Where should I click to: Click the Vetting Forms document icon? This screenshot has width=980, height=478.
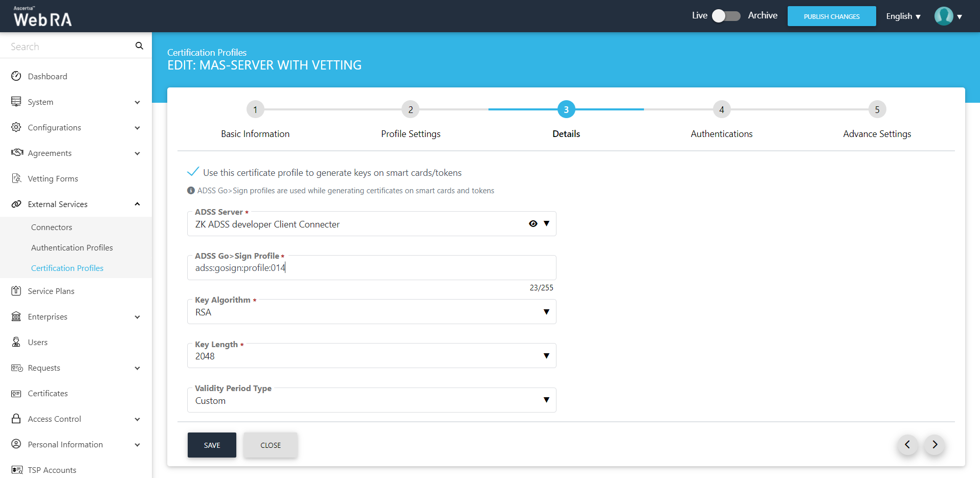point(16,178)
